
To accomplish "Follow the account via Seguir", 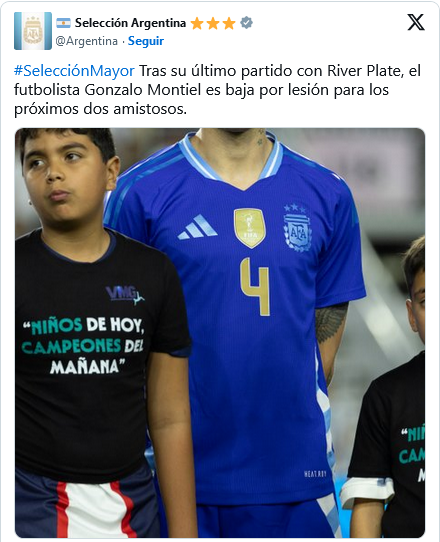I will pyautogui.click(x=146, y=41).
